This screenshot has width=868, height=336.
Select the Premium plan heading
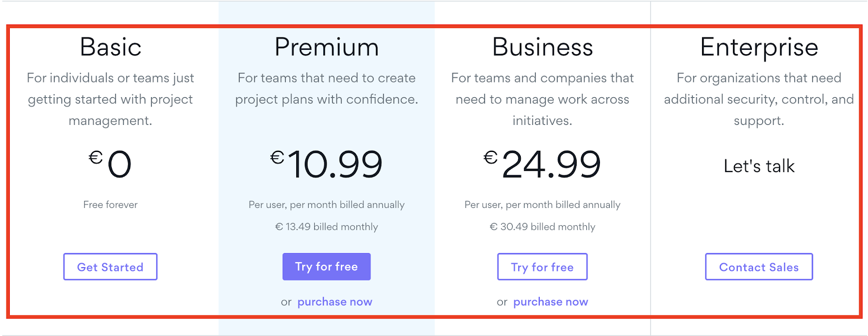(327, 47)
